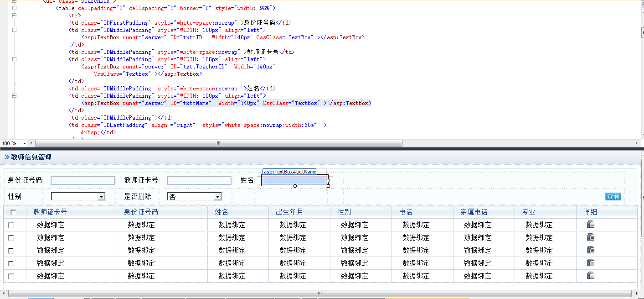The image size is (644, 299).
Task: Click the highlighted ID="txttName" code line
Action: pos(226,103)
